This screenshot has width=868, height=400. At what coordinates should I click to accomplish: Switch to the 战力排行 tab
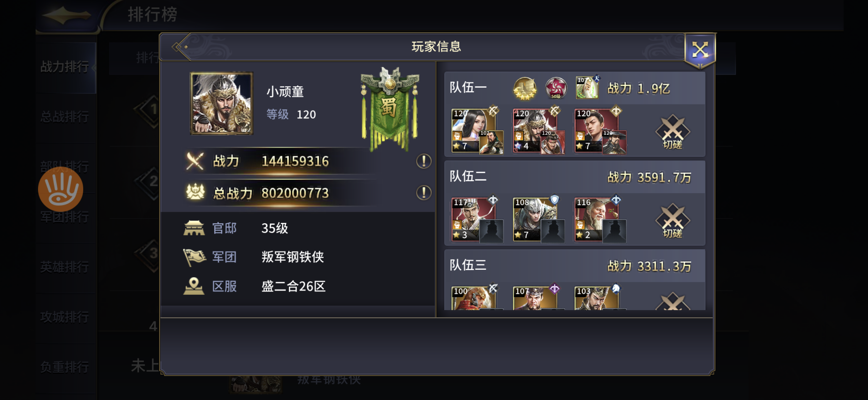[x=65, y=67]
